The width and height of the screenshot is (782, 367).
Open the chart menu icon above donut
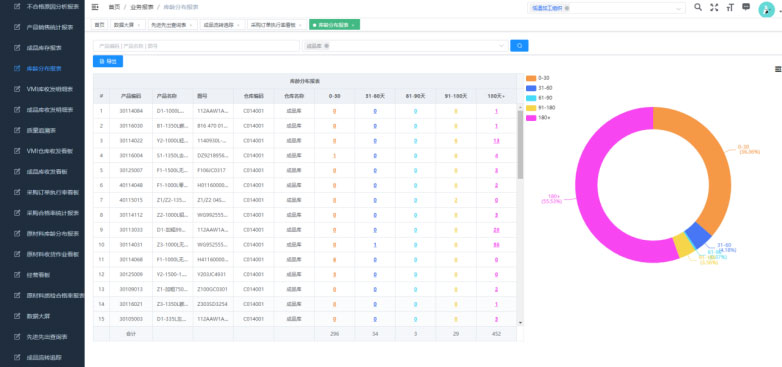(778, 69)
